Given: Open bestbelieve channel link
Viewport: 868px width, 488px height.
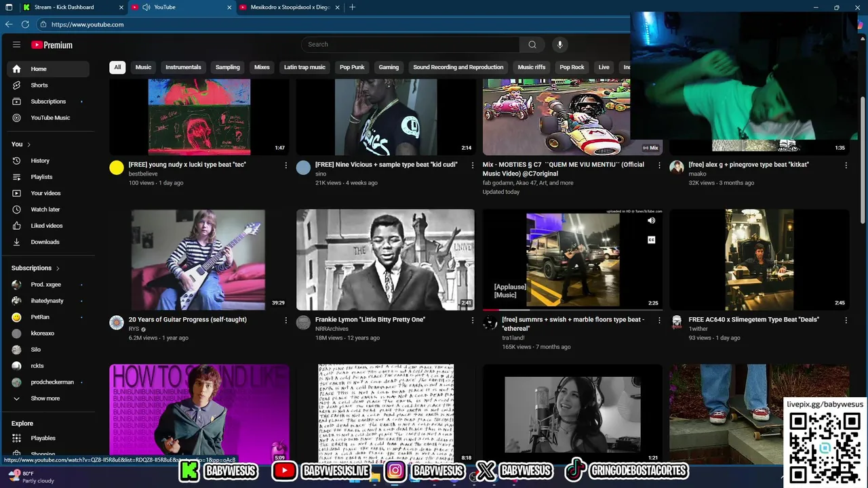Looking at the screenshot, I should coord(143,174).
